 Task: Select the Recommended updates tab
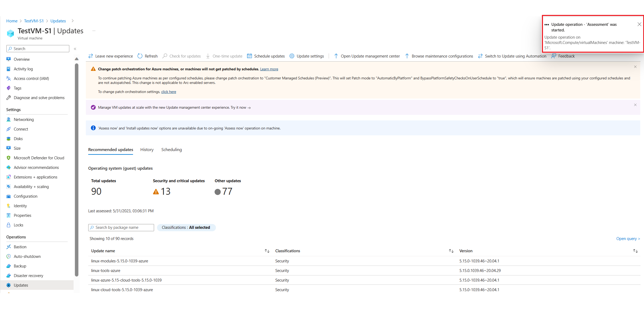[x=110, y=149]
